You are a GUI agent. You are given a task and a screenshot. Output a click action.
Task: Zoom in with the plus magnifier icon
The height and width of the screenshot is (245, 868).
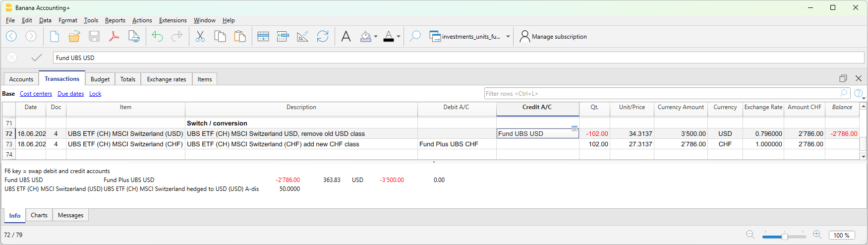pos(817,235)
